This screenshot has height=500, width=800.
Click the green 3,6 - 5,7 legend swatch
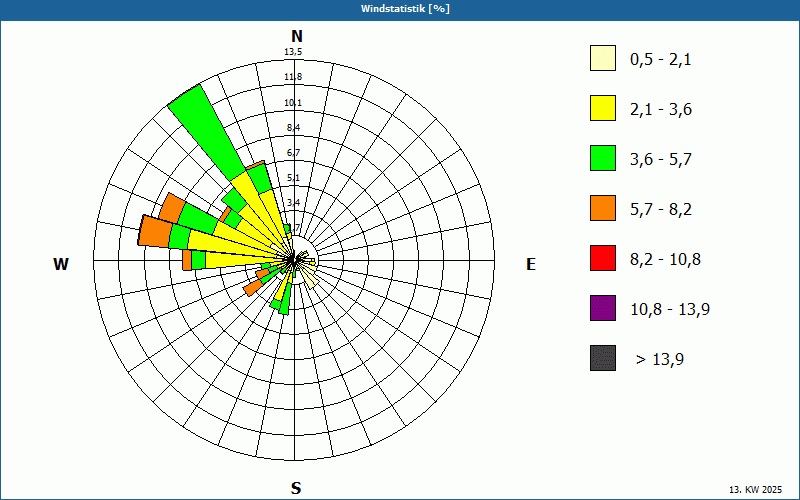tap(603, 158)
